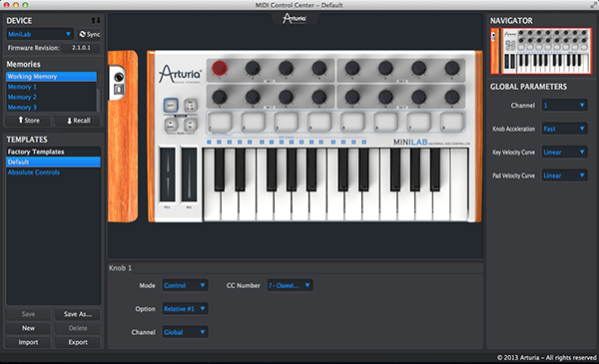Select Knob 5 on the MiniLab
This screenshot has height=364, width=599.
[x=352, y=68]
